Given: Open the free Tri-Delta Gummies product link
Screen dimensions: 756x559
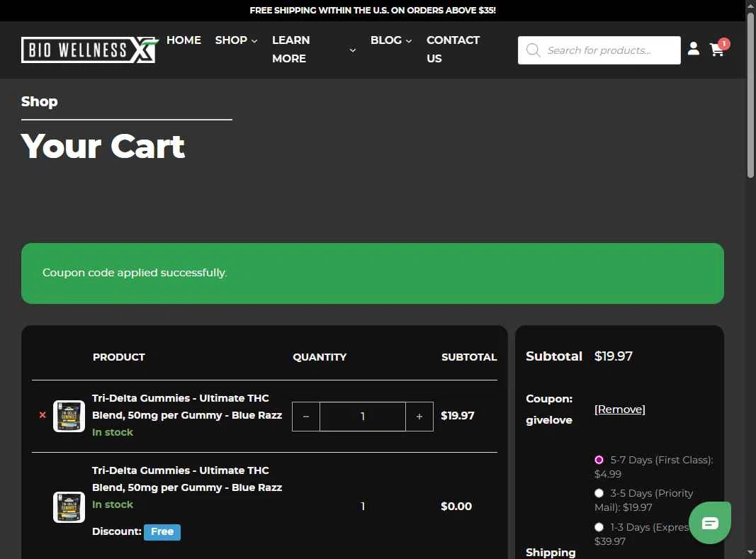Looking at the screenshot, I should tap(186, 479).
